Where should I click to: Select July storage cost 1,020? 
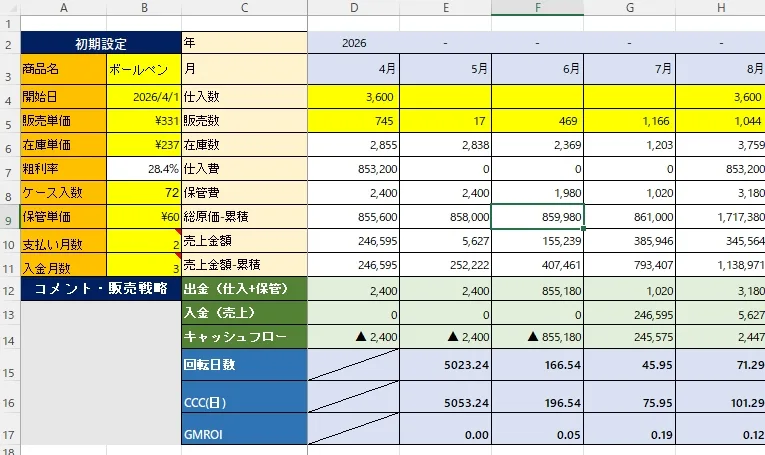pyautogui.click(x=629, y=193)
